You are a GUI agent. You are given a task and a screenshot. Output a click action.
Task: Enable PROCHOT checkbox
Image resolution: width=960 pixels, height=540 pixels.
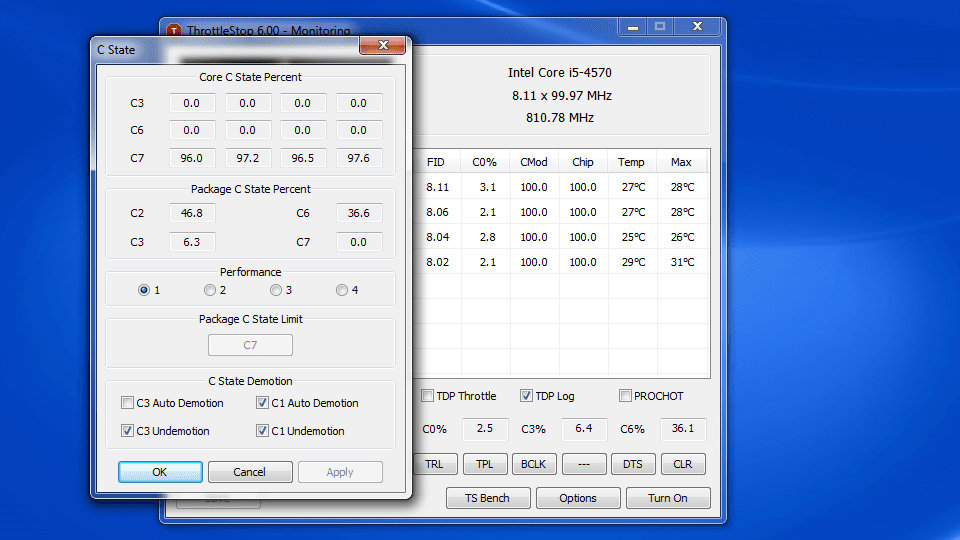click(625, 396)
